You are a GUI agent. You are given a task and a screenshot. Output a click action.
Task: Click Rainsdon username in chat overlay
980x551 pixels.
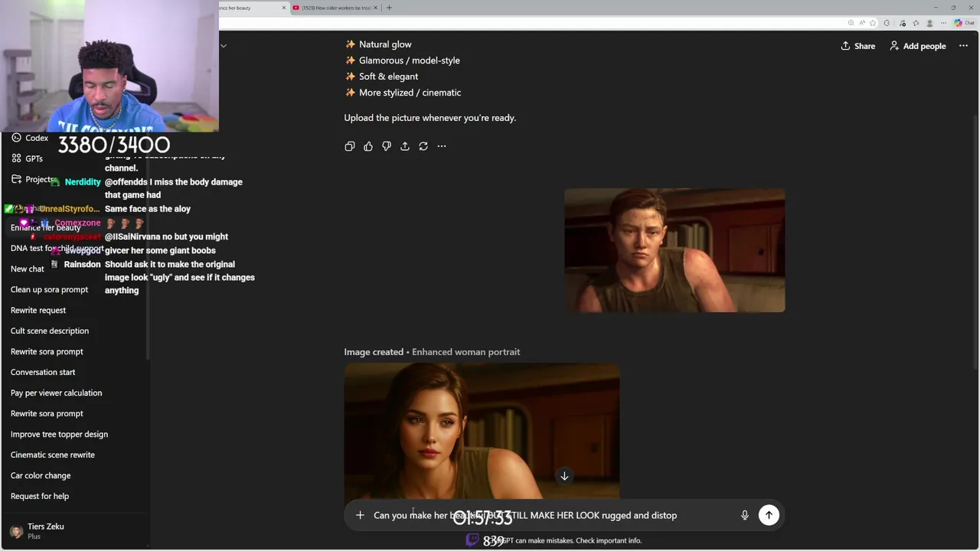tap(82, 265)
